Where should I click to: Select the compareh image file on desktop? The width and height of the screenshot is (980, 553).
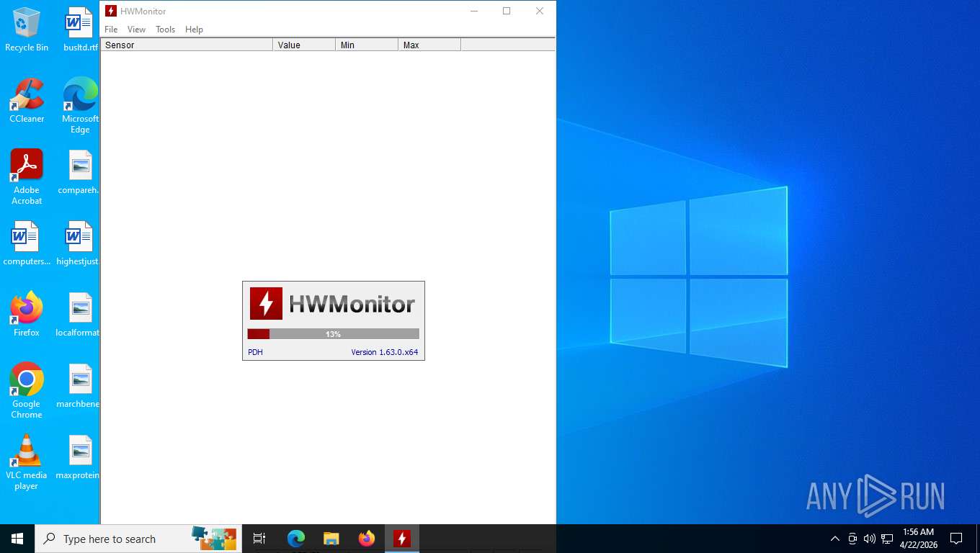[x=80, y=172]
